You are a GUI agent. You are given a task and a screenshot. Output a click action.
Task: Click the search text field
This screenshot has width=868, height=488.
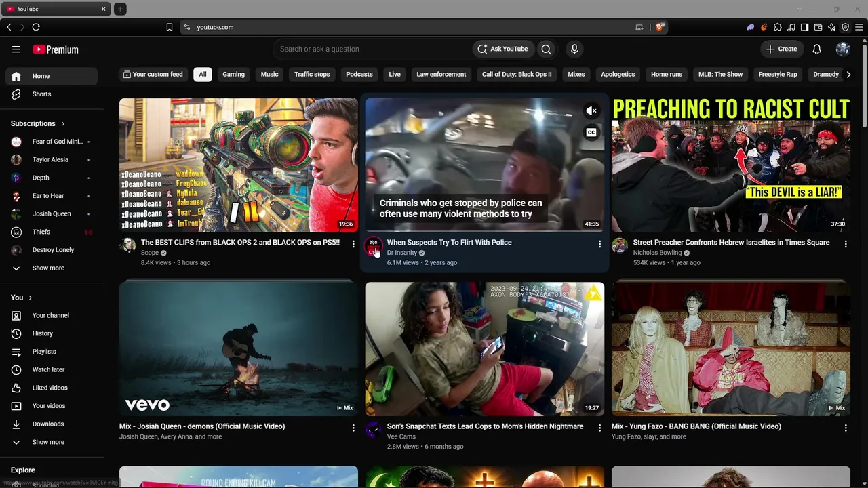(x=372, y=49)
